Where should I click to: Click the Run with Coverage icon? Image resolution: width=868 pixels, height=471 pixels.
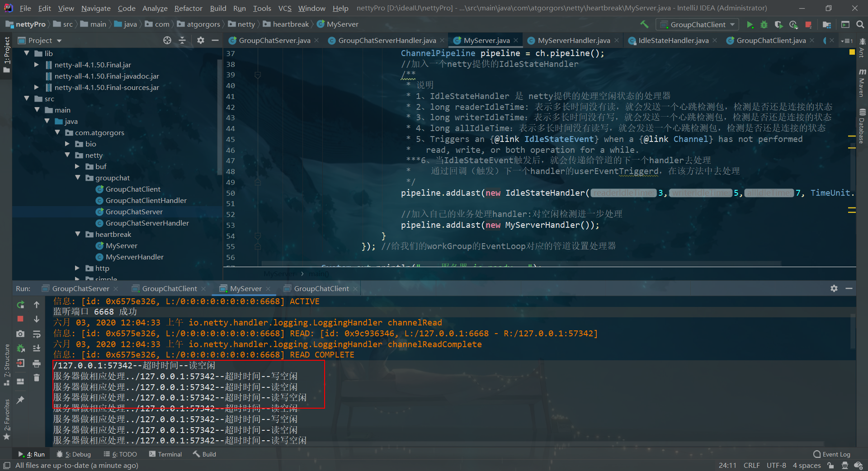point(778,24)
